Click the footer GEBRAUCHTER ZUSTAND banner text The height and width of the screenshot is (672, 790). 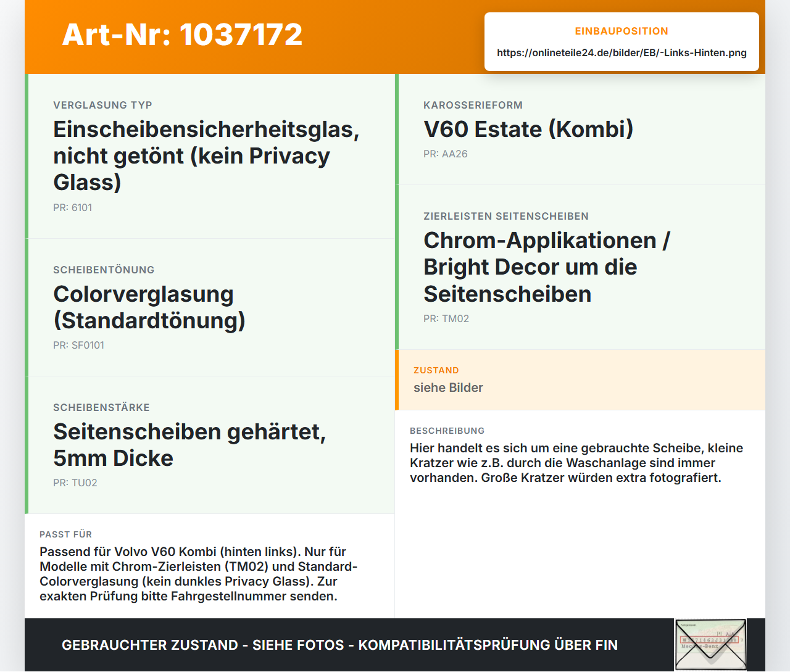tap(339, 645)
